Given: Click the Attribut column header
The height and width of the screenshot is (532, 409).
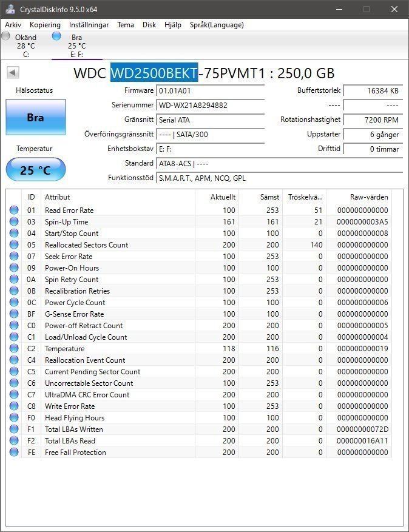Looking at the screenshot, I should click(118, 197).
